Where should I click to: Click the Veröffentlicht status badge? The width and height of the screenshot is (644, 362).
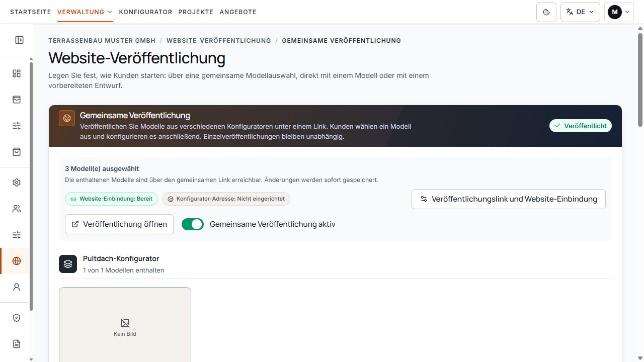click(x=581, y=126)
